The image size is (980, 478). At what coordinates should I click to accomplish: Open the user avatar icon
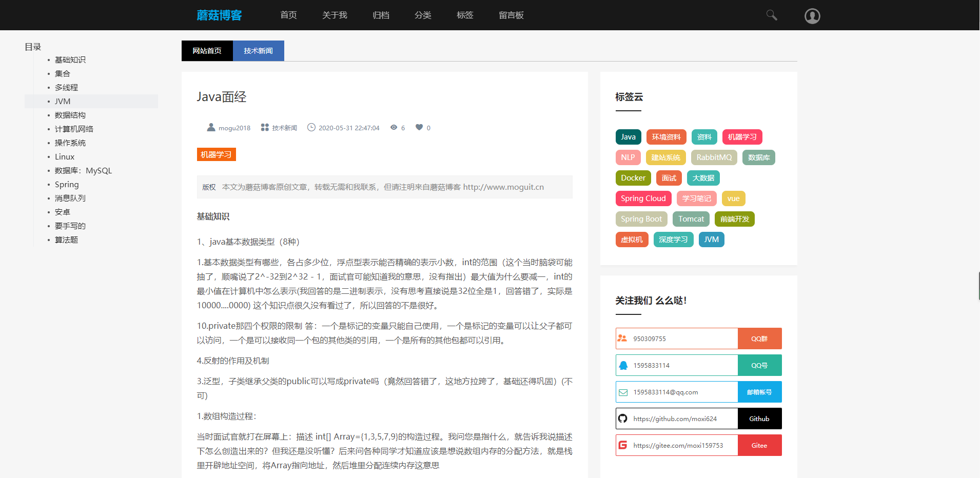pos(812,16)
